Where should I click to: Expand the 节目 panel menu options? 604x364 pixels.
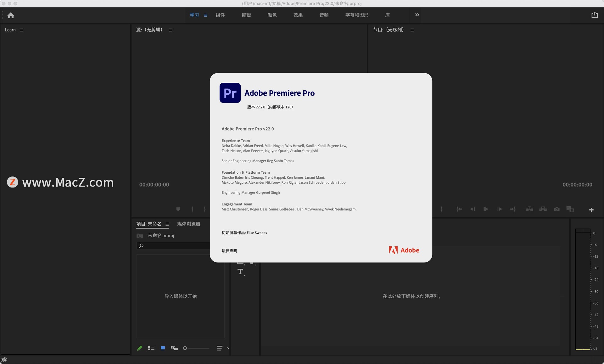click(x=413, y=29)
